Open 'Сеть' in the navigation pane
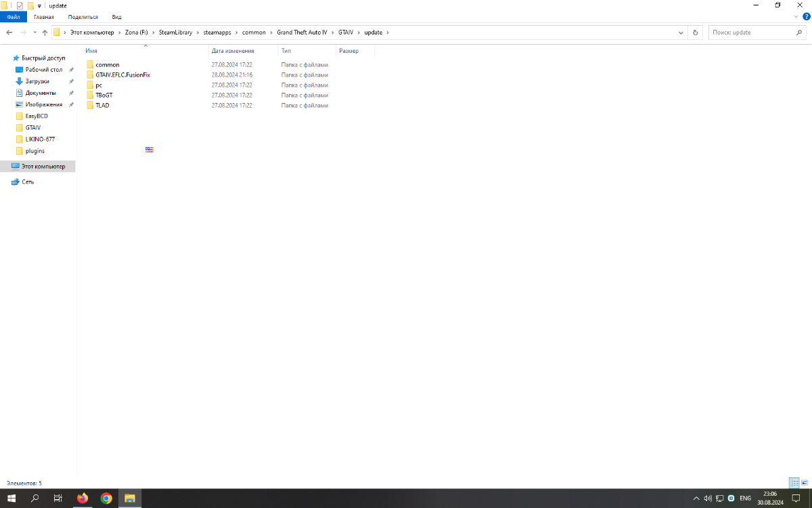This screenshot has height=508, width=812. (27, 182)
